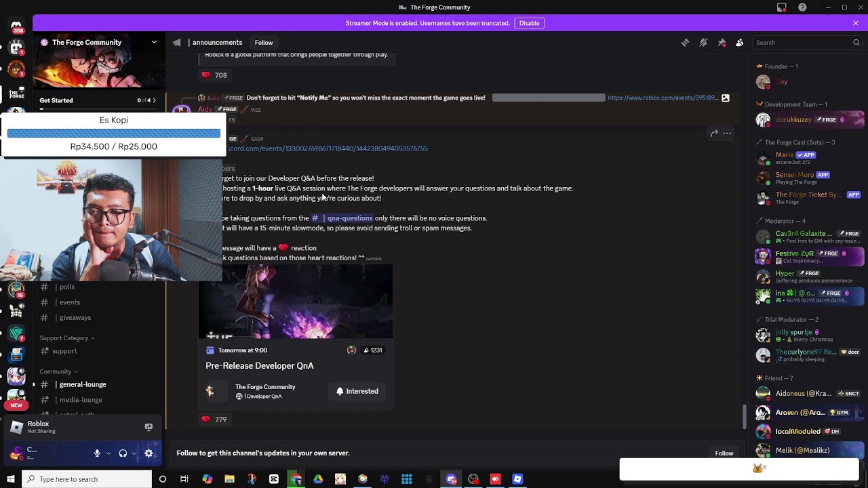This screenshot has height=488, width=868.
Task: Open microphone input options dropdown arrow
Action: pyautogui.click(x=108, y=453)
